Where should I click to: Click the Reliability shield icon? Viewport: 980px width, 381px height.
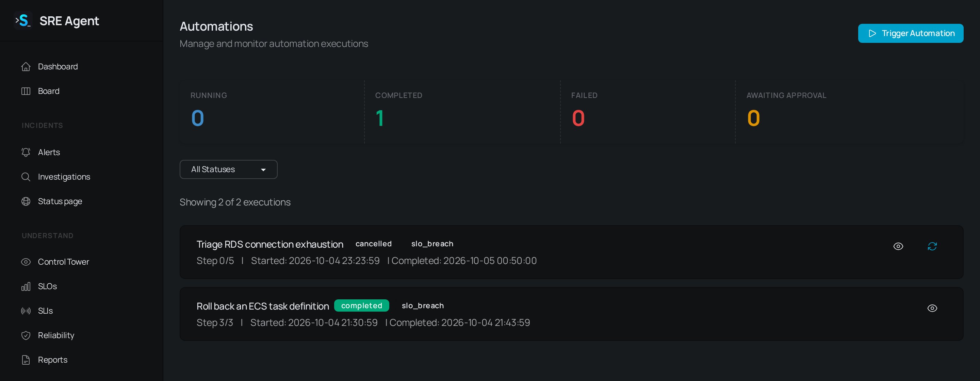click(x=26, y=335)
